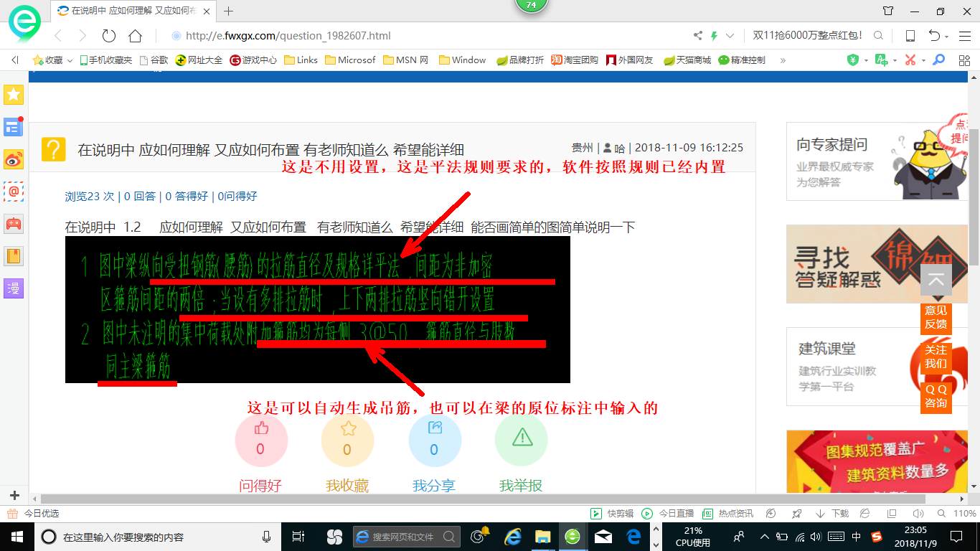
Task: Open dropdown arrow next to translate icon
Action: coord(895,61)
